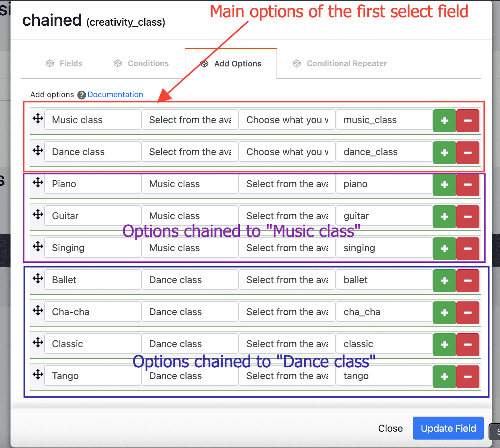500x448 pixels.
Task: Click the dance_class value input field
Action: click(x=384, y=152)
